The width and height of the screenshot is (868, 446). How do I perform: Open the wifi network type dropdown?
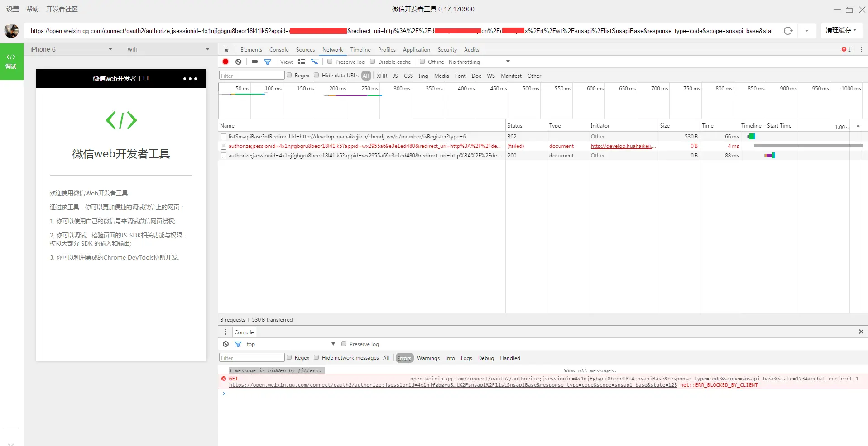[168, 49]
